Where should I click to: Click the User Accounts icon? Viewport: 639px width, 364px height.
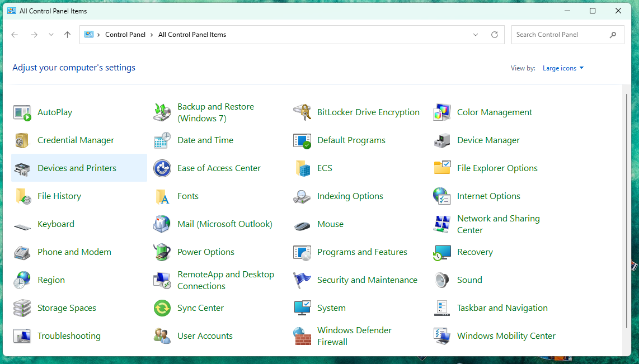[162, 336]
